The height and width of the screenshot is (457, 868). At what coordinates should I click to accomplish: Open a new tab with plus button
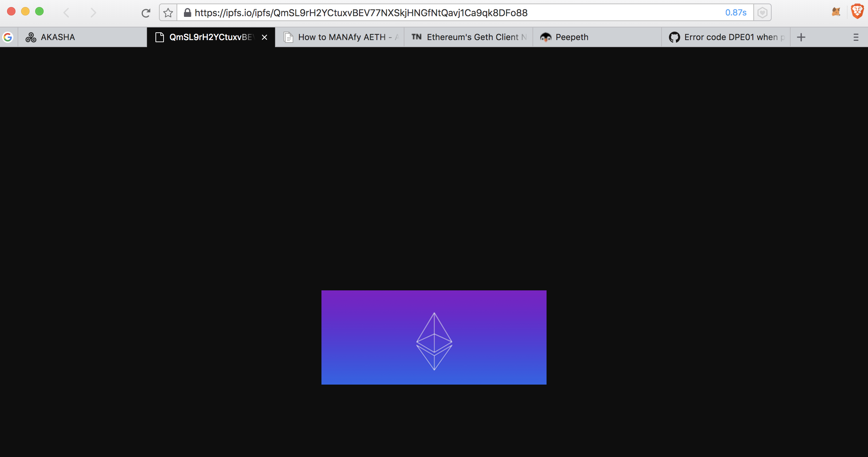point(801,37)
